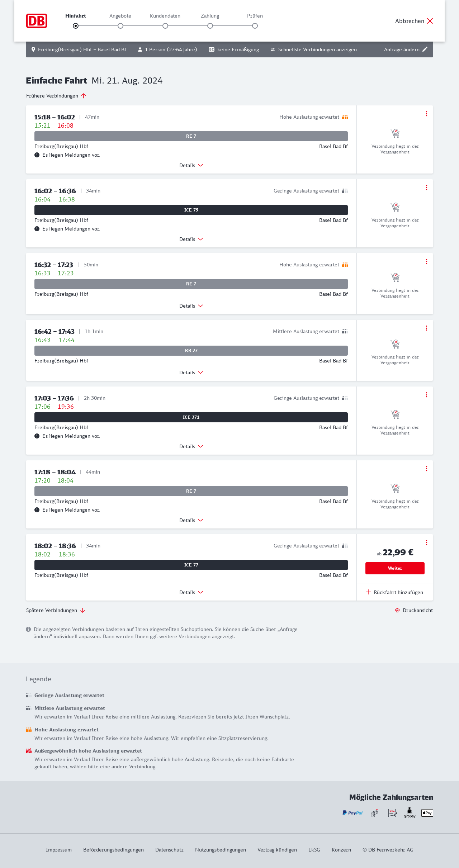Click the Kundendaten step label
459x868 pixels.
point(165,16)
